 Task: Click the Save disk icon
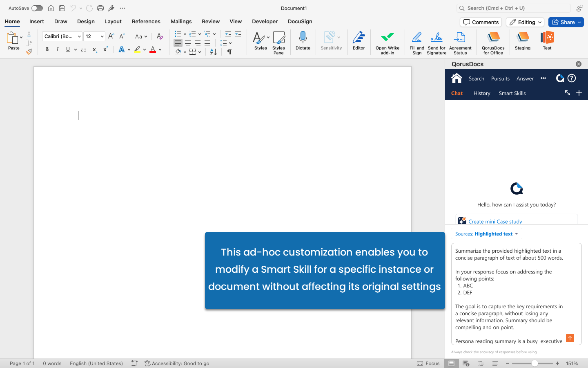pos(62,8)
